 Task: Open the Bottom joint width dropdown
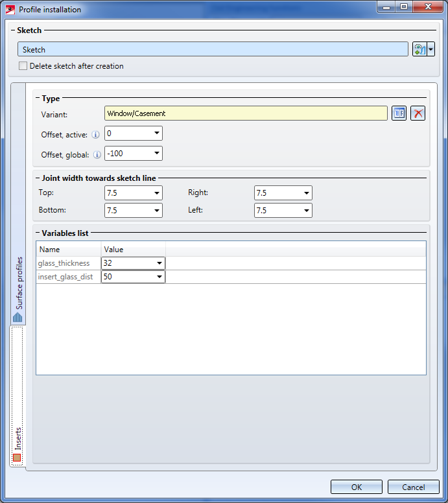point(157,211)
